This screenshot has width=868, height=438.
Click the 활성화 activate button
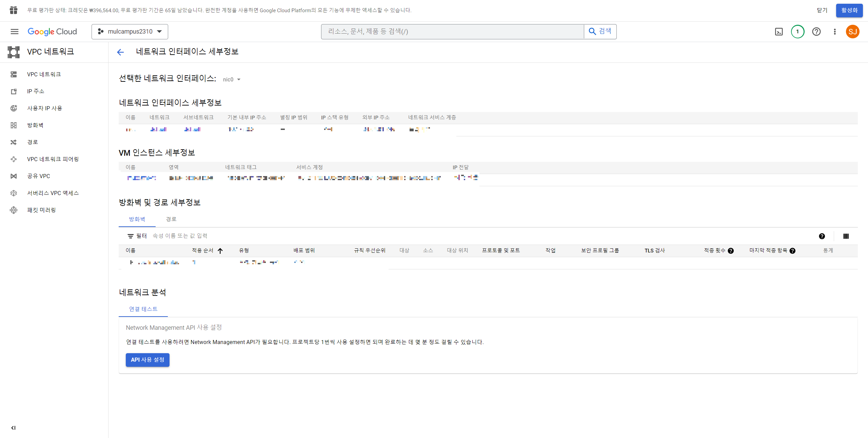tap(849, 10)
